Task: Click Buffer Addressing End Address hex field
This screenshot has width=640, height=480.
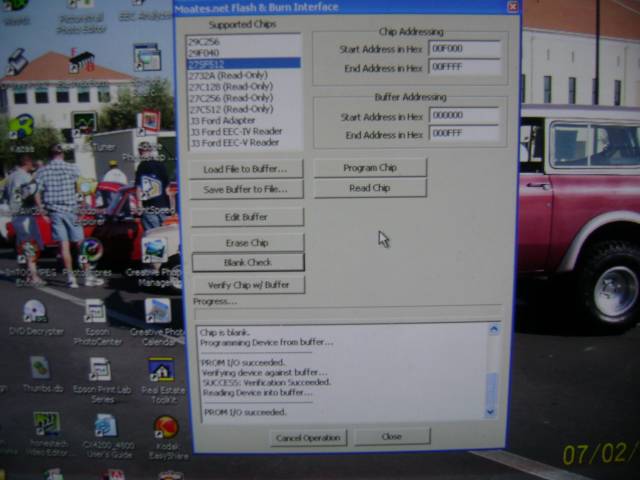Action: coord(464,133)
